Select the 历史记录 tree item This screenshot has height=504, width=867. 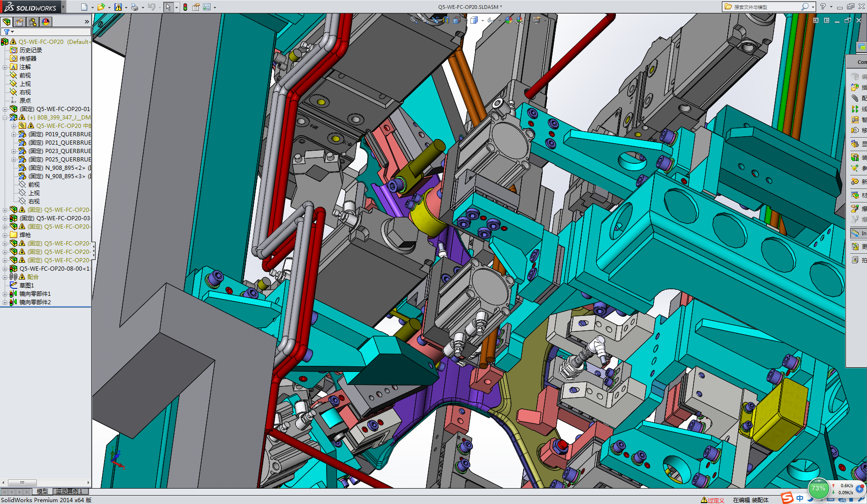coord(31,50)
